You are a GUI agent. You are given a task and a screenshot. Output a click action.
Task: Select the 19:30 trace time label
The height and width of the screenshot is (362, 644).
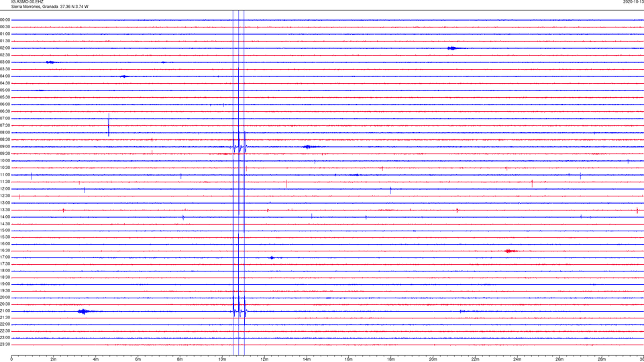point(5,290)
